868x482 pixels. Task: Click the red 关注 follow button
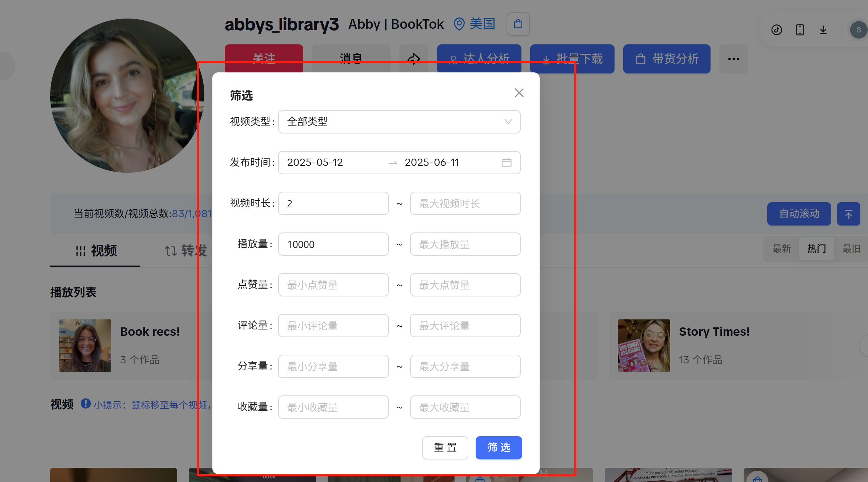click(264, 59)
